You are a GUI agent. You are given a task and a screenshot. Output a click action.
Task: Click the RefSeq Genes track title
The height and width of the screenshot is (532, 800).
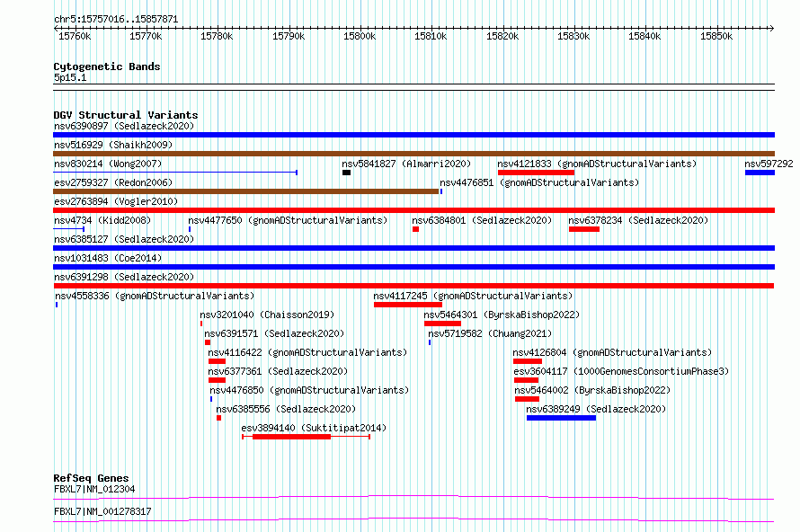[x=92, y=478]
